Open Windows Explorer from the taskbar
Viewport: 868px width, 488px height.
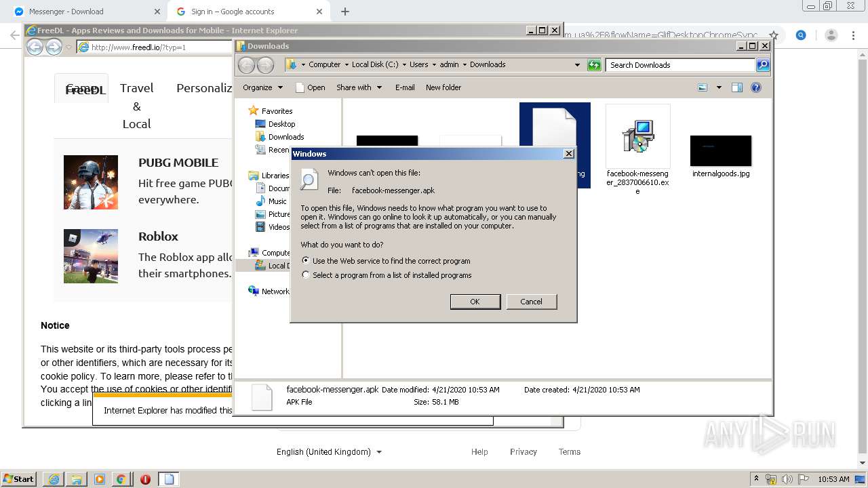[76, 479]
